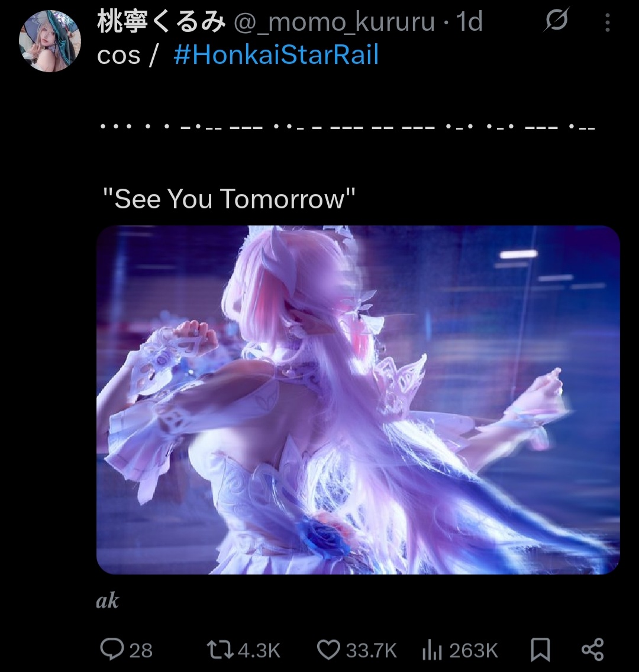Tap the morse code text line
639x672 pixels.
pos(347,127)
